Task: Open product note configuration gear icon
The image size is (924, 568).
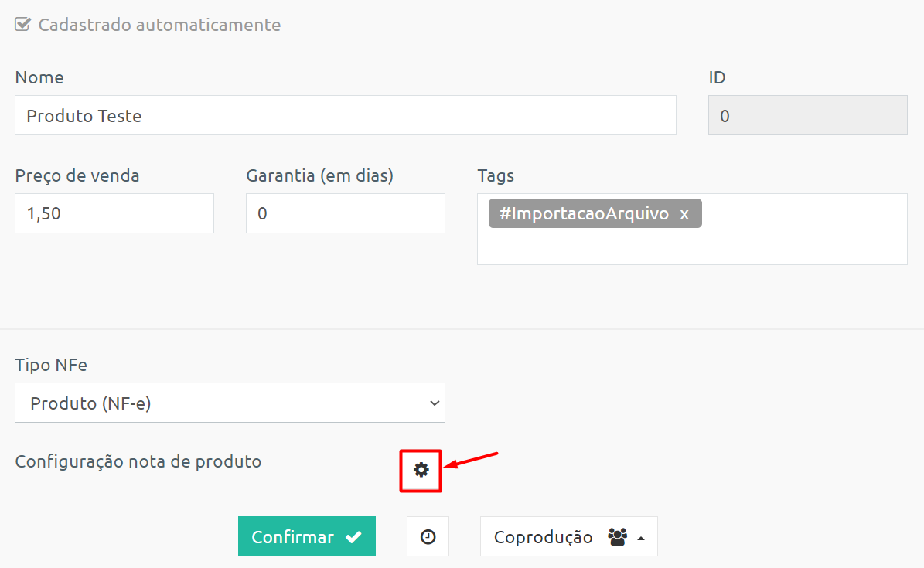Action: tap(421, 470)
